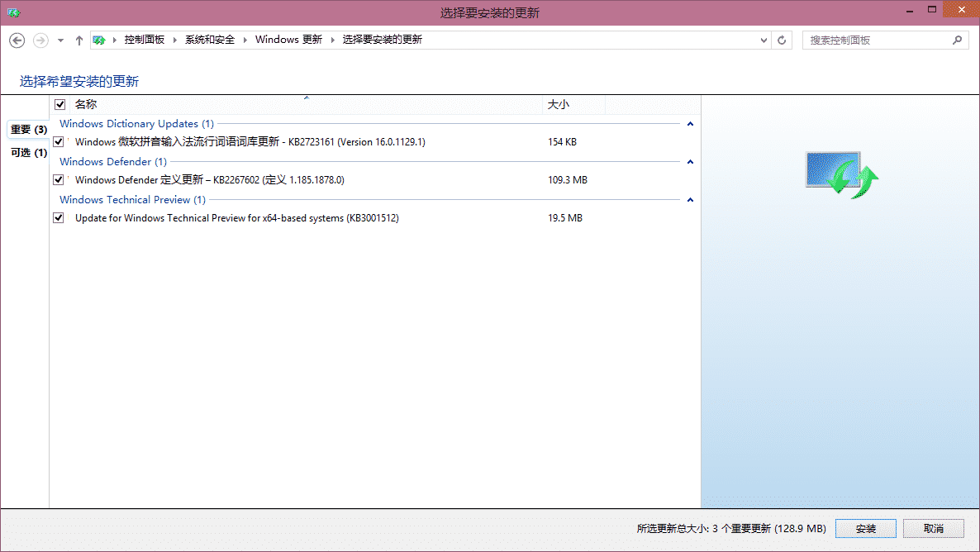
Task: Click the Windows Technical Preview (1) group header
Action: [132, 200]
